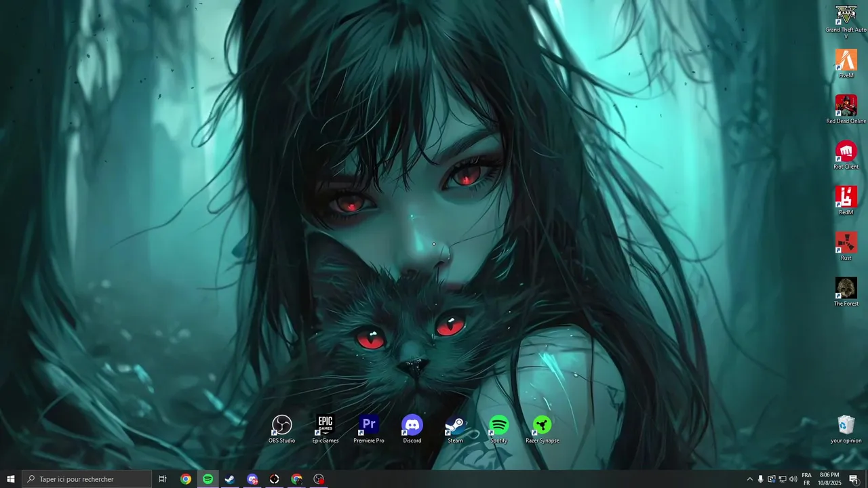Switch to Spotify in the taskbar

click(x=208, y=479)
